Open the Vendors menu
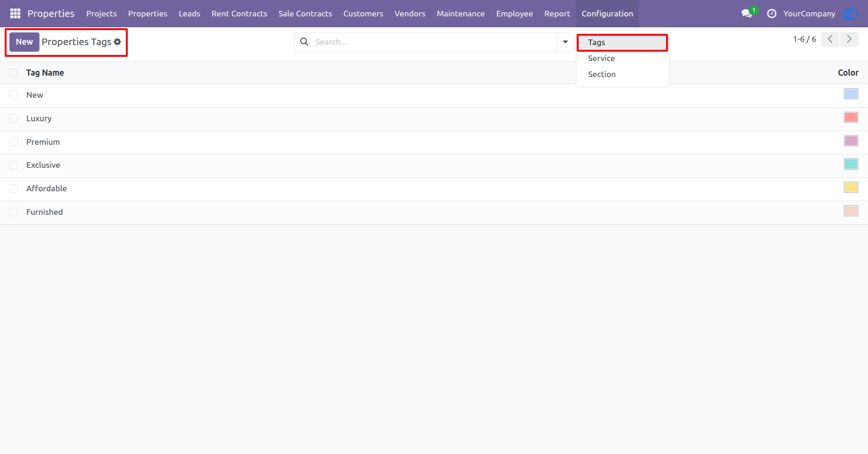Image resolution: width=868 pixels, height=454 pixels. 410,14
